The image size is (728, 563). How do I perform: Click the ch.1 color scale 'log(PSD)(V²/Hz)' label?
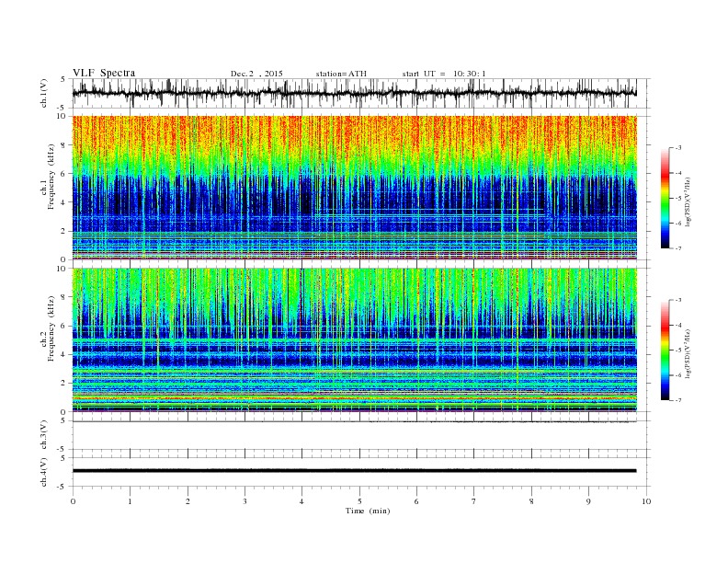pos(688,202)
